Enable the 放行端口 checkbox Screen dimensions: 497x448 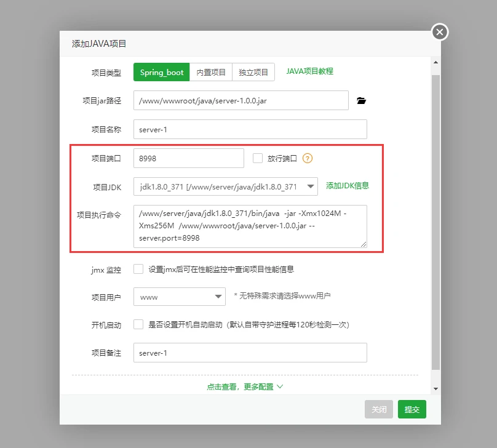coord(258,158)
